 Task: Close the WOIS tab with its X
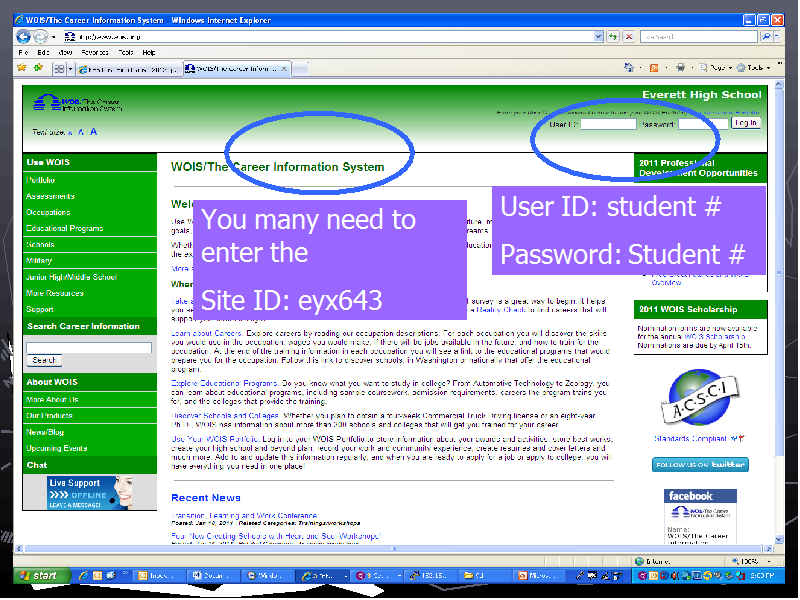[284, 69]
